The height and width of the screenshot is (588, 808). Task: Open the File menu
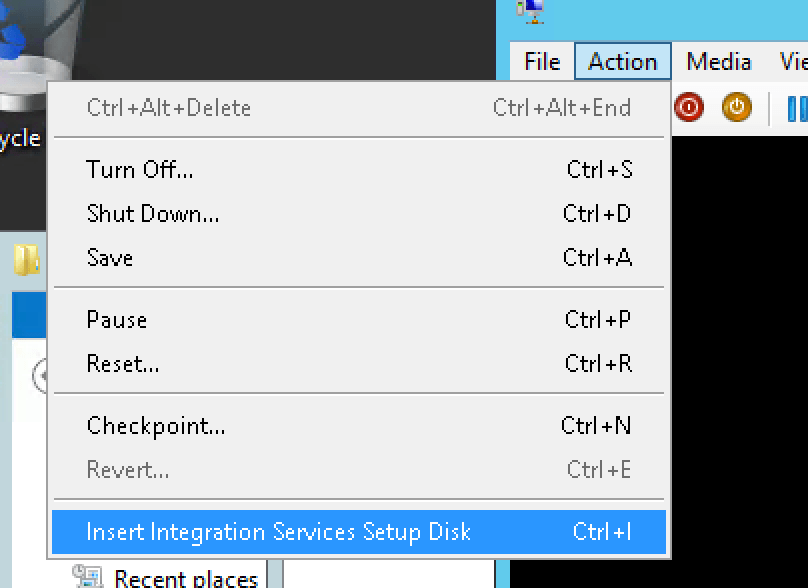click(x=540, y=61)
